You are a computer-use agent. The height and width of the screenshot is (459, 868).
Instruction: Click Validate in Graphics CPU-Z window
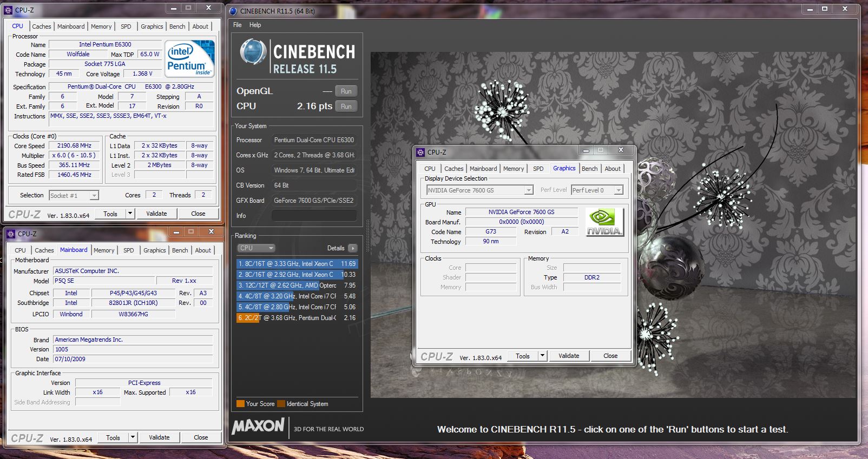coord(569,356)
